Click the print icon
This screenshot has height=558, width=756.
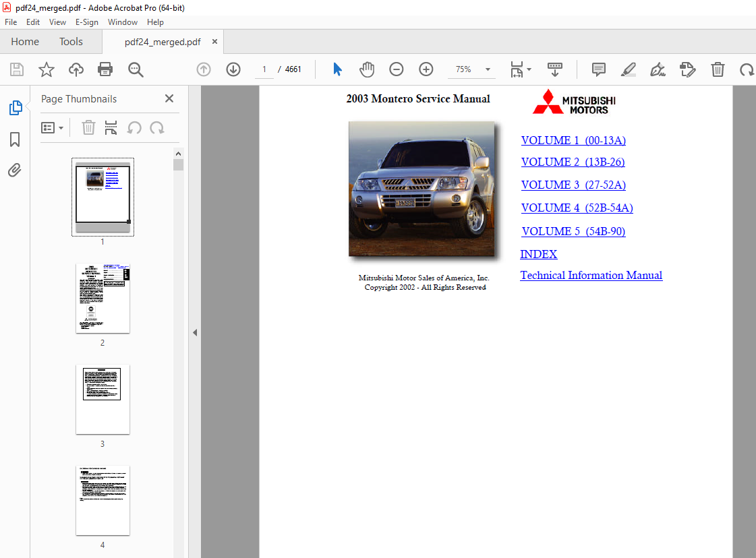105,69
